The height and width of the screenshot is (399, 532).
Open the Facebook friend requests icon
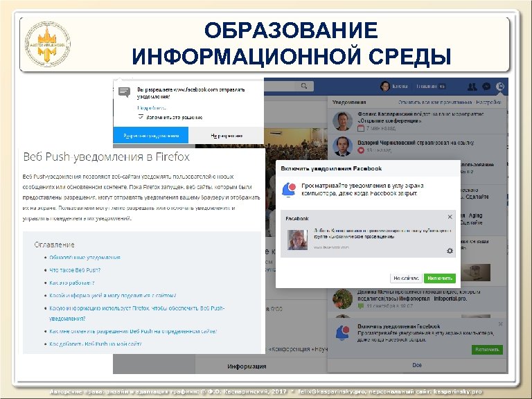click(472, 87)
